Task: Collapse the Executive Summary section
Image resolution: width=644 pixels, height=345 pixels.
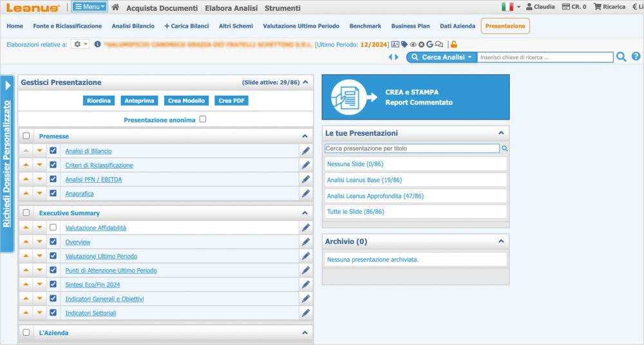Action: tap(305, 213)
